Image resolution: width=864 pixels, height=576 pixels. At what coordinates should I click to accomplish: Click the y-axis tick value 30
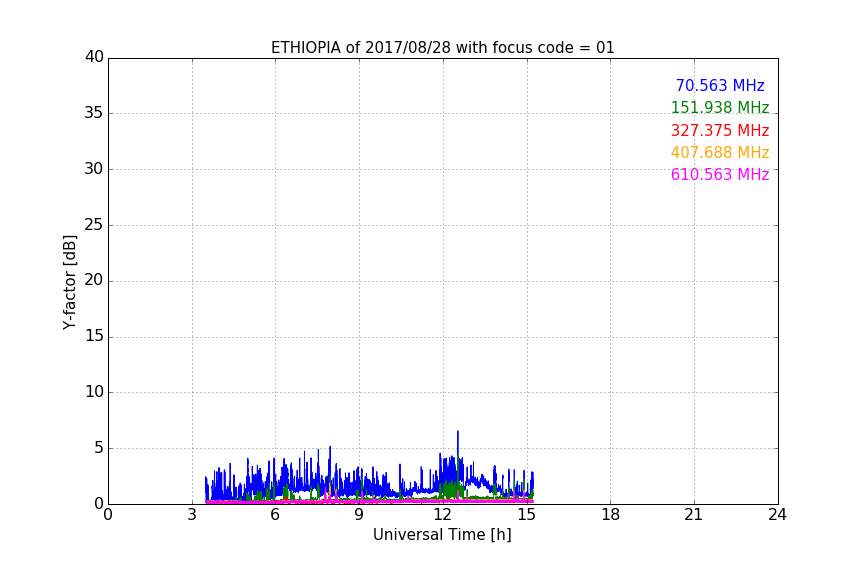click(94, 169)
